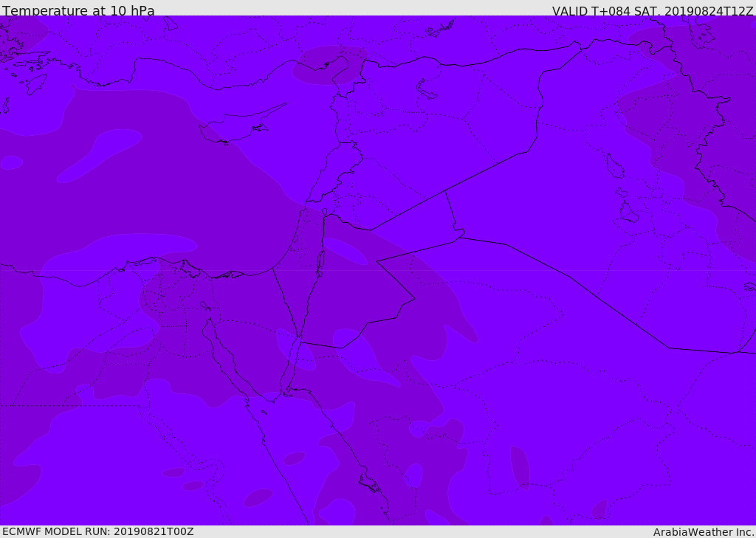Click the 'Temperature at 10 hPa' title
This screenshot has width=756, height=538.
coord(78,10)
